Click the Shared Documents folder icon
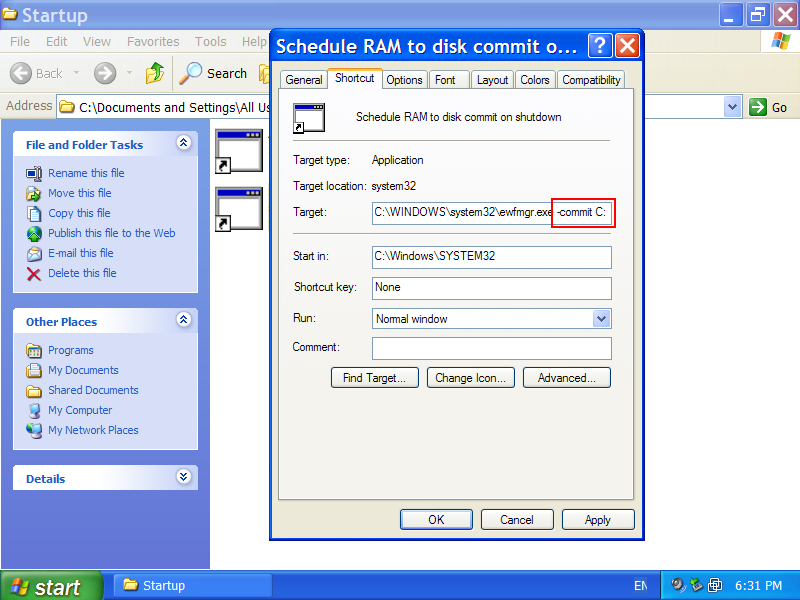The image size is (800, 600). [x=34, y=391]
